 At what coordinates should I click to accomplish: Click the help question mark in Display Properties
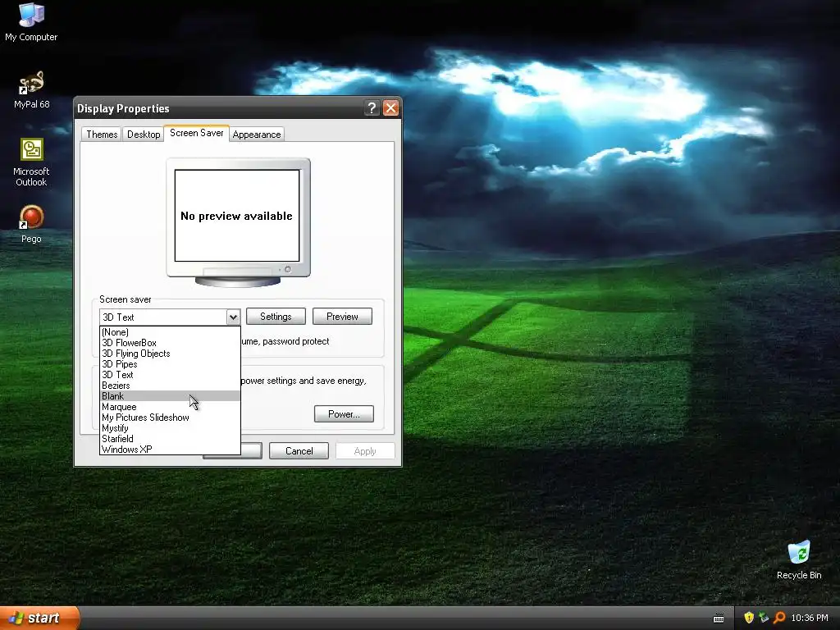(x=372, y=108)
